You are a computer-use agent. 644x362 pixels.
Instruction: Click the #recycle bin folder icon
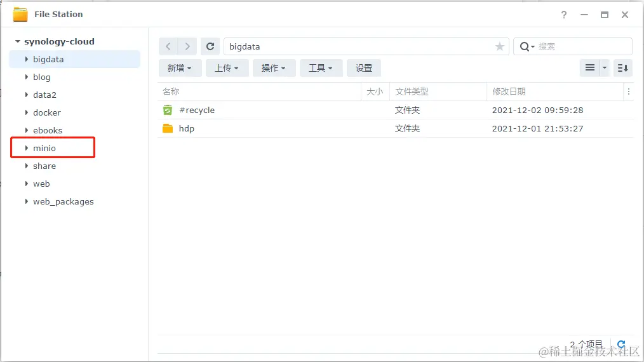coord(168,110)
